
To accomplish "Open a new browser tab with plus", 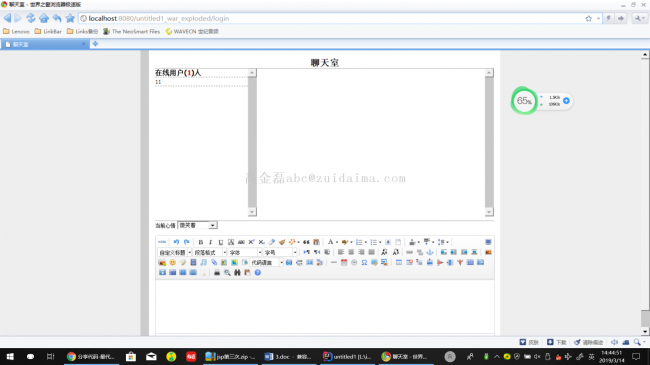I will [x=95, y=44].
